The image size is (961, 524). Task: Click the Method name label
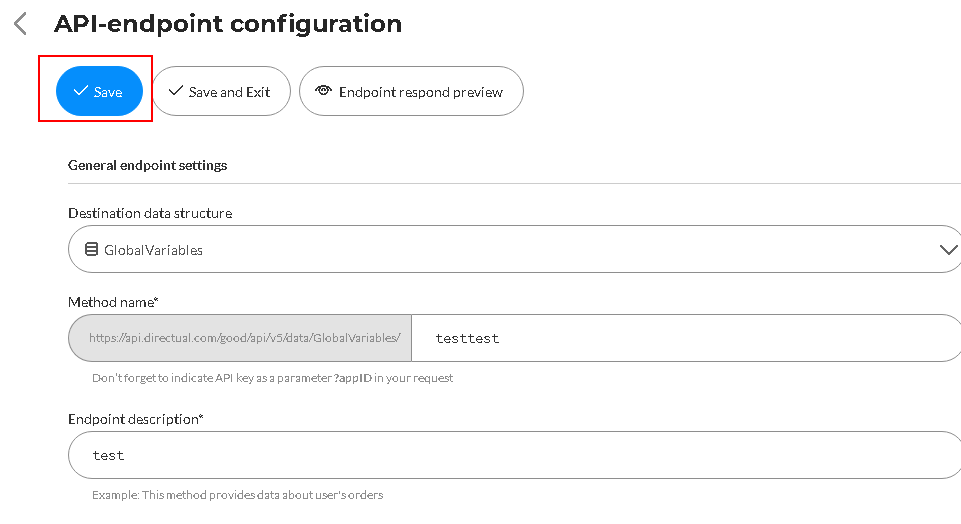(x=113, y=302)
